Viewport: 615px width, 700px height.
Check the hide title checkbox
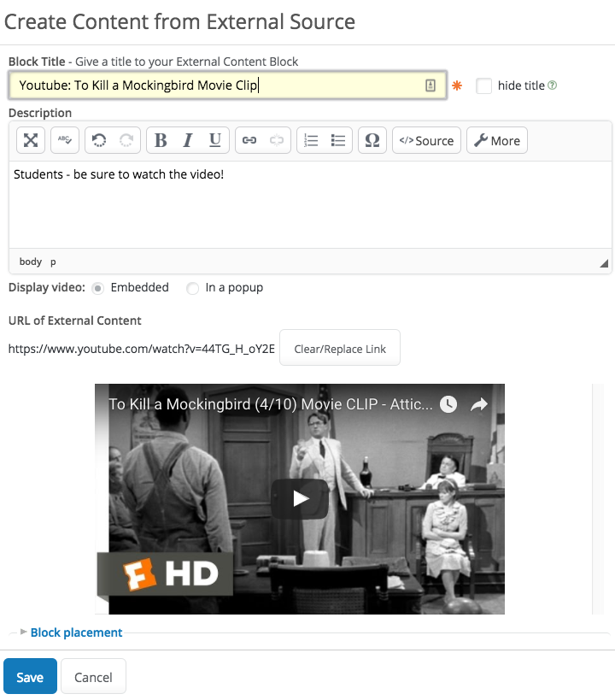tap(483, 85)
